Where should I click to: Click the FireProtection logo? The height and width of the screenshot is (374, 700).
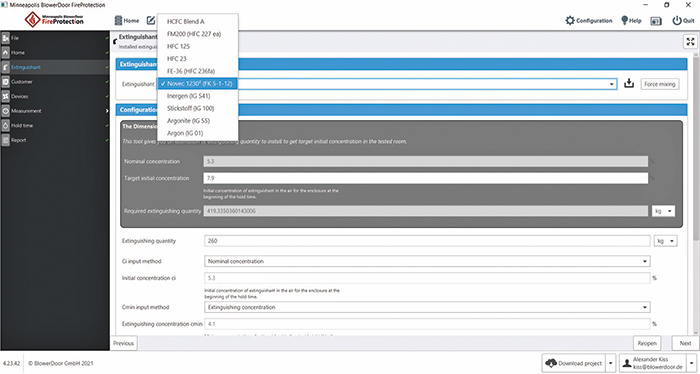point(54,20)
